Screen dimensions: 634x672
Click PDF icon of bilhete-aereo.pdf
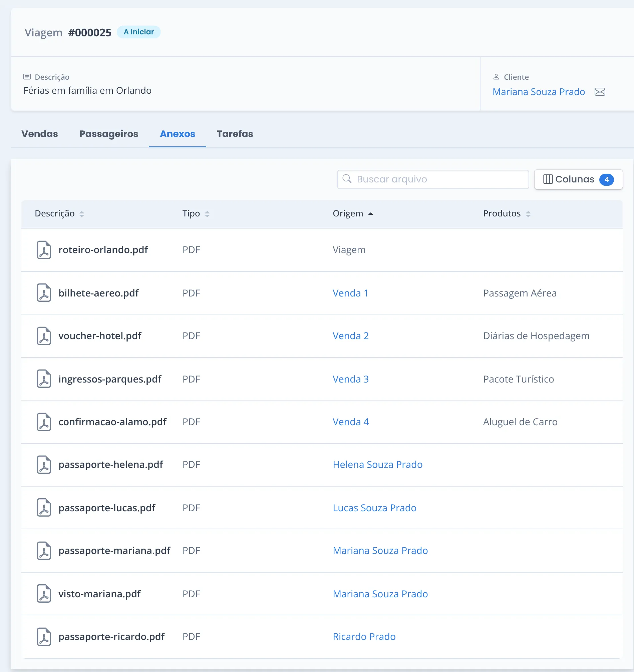tap(44, 293)
